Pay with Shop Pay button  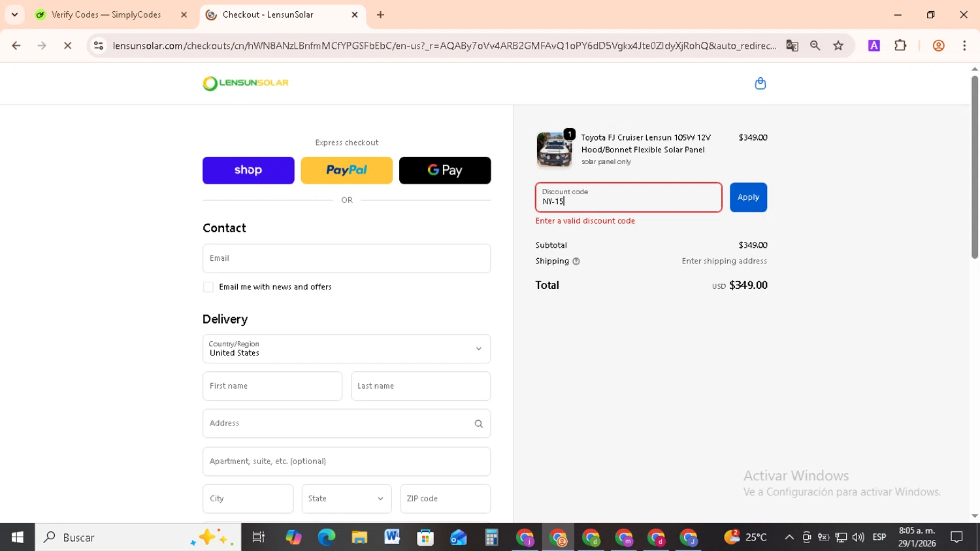pyautogui.click(x=248, y=171)
